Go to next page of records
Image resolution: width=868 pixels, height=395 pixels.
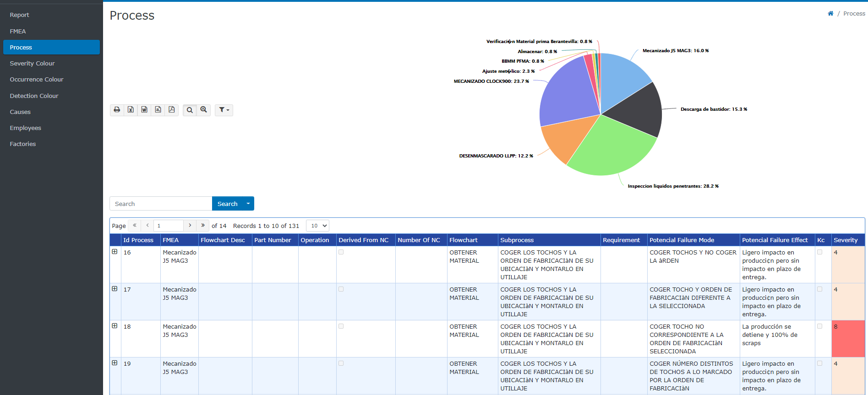190,225
